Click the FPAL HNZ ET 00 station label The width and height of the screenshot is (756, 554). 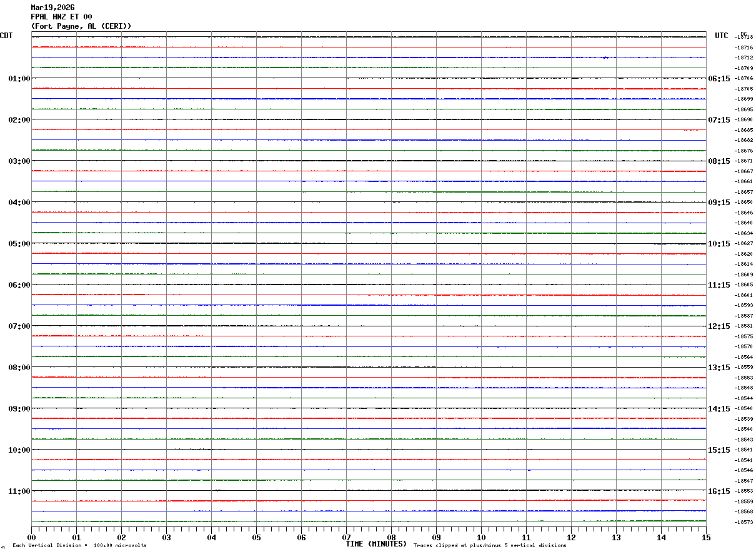click(61, 17)
